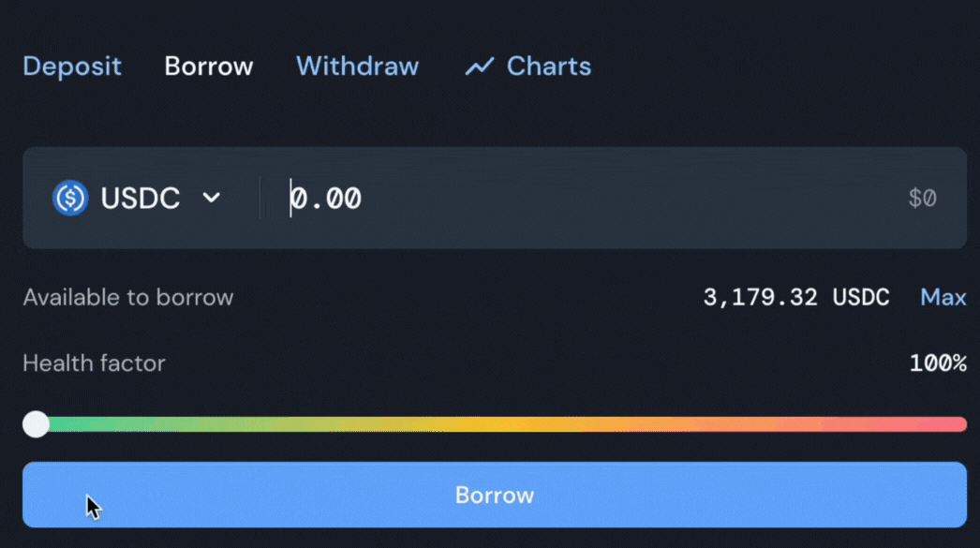Click the 100% health factor value
The height and width of the screenshot is (548, 980).
(938, 363)
